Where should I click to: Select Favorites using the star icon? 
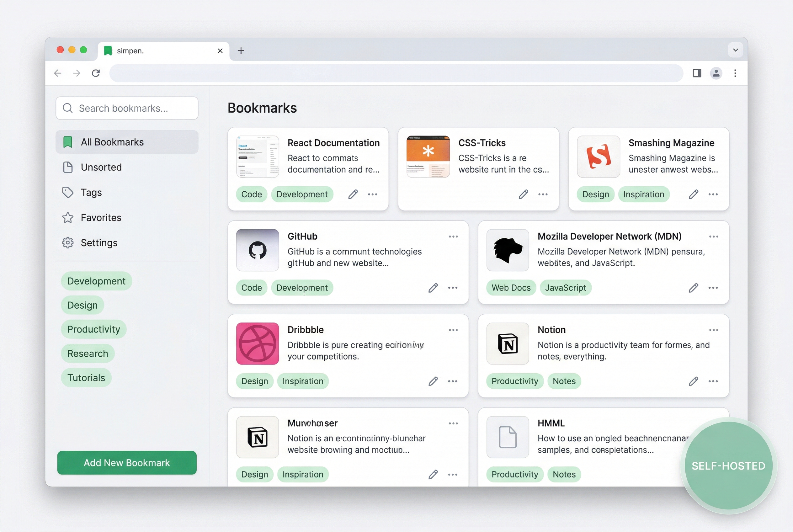[68, 217]
